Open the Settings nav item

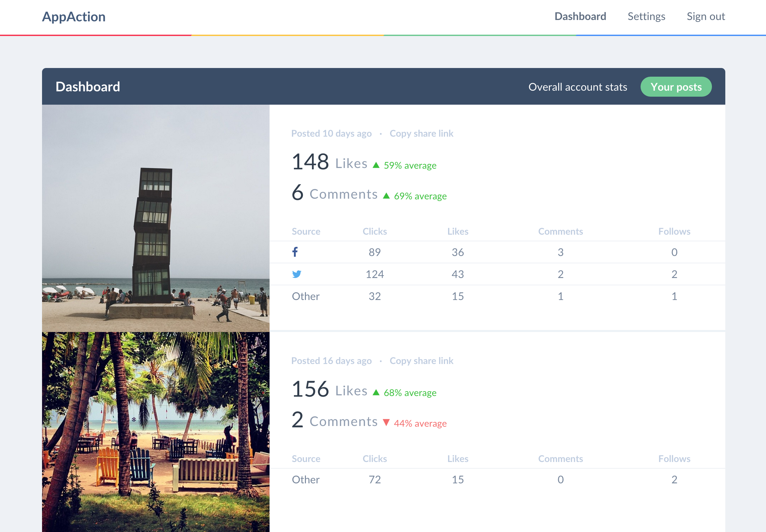tap(646, 16)
